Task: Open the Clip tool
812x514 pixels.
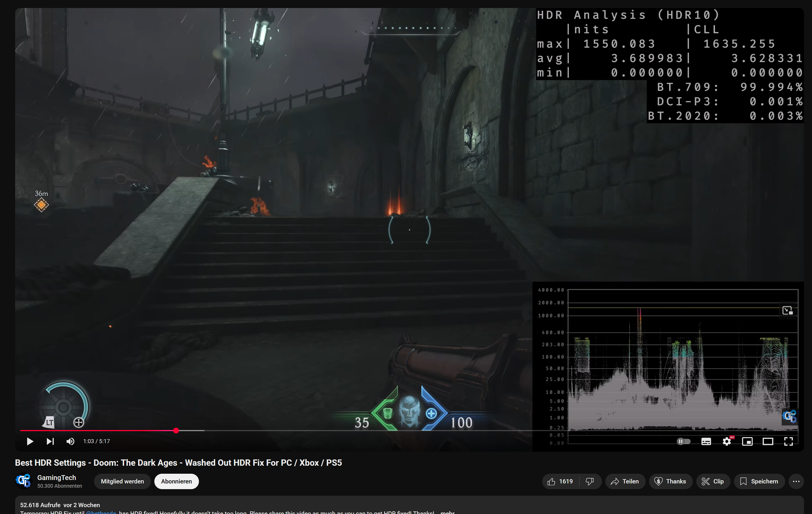Action: [x=713, y=481]
